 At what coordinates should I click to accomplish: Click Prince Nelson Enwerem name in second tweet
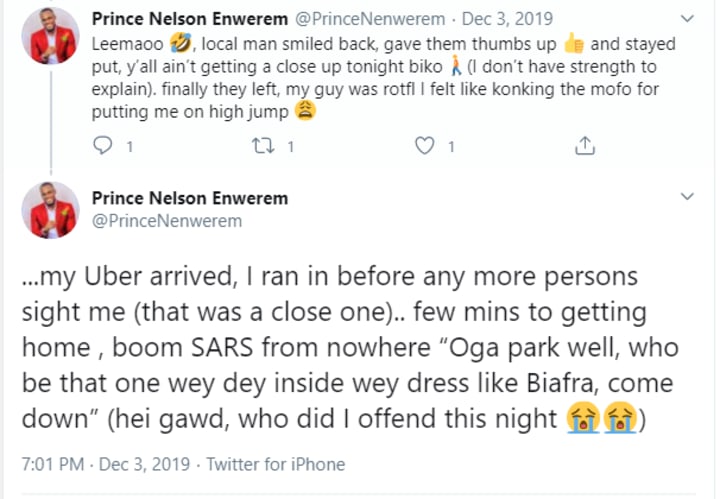189,198
